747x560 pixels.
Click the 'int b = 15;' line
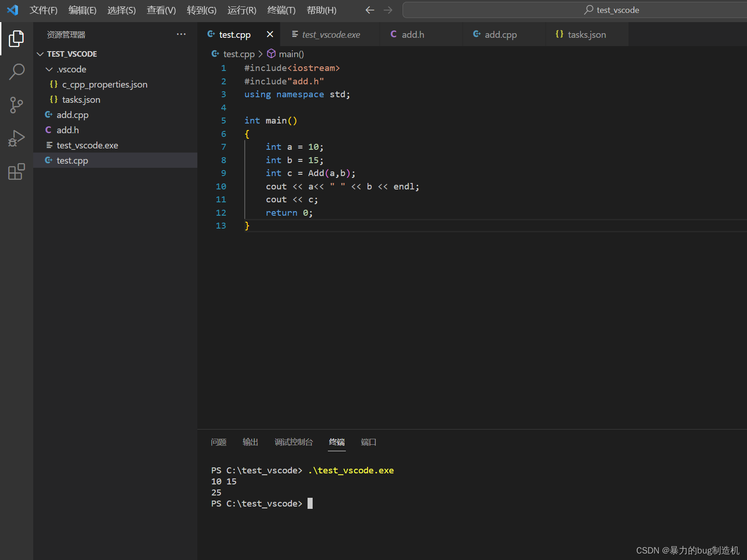coord(295,160)
